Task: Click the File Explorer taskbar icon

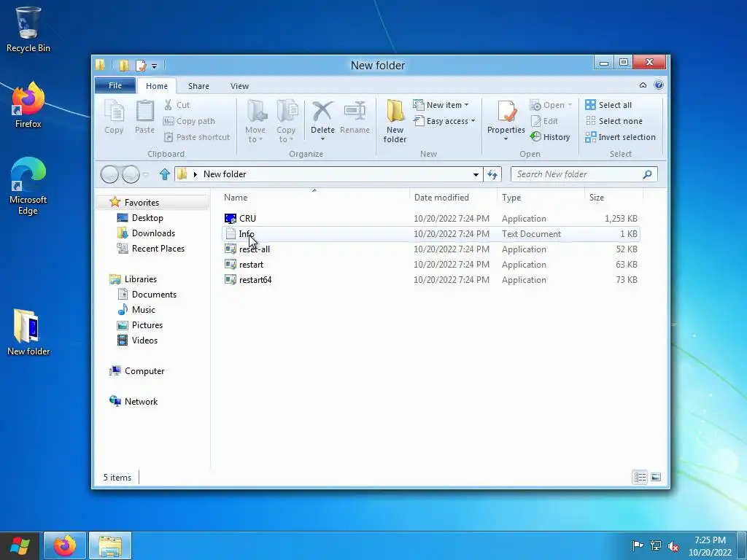Action: pos(109,545)
